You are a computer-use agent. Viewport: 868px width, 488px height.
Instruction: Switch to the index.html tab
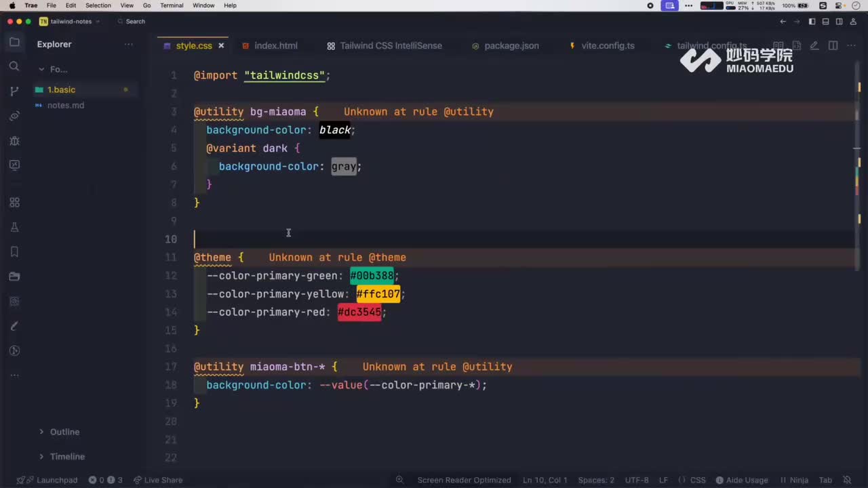point(269,45)
